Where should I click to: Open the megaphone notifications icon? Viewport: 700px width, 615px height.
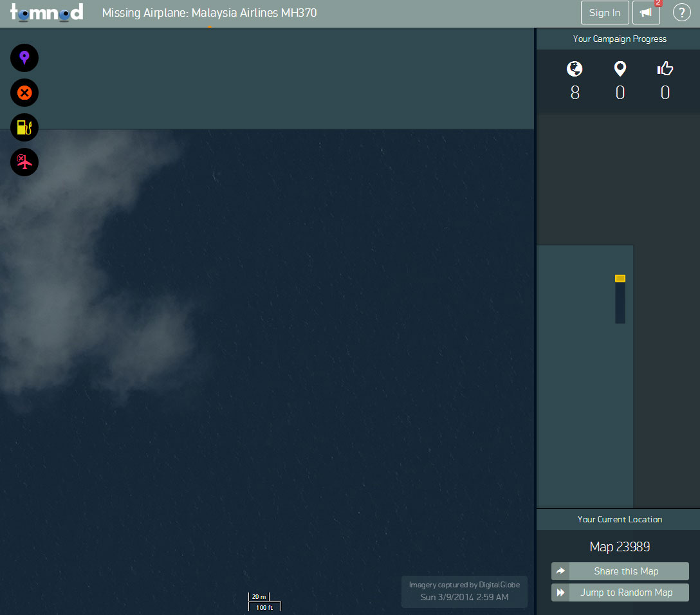(646, 13)
